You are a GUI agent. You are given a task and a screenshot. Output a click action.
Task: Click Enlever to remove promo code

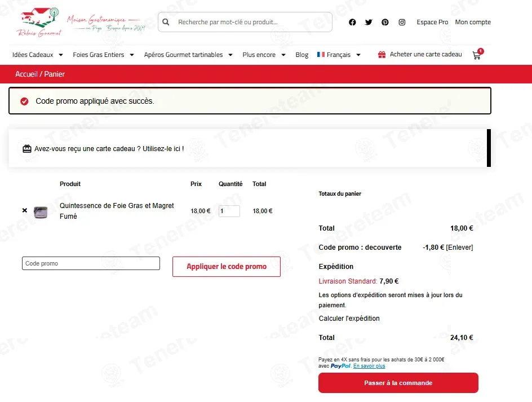(x=459, y=247)
